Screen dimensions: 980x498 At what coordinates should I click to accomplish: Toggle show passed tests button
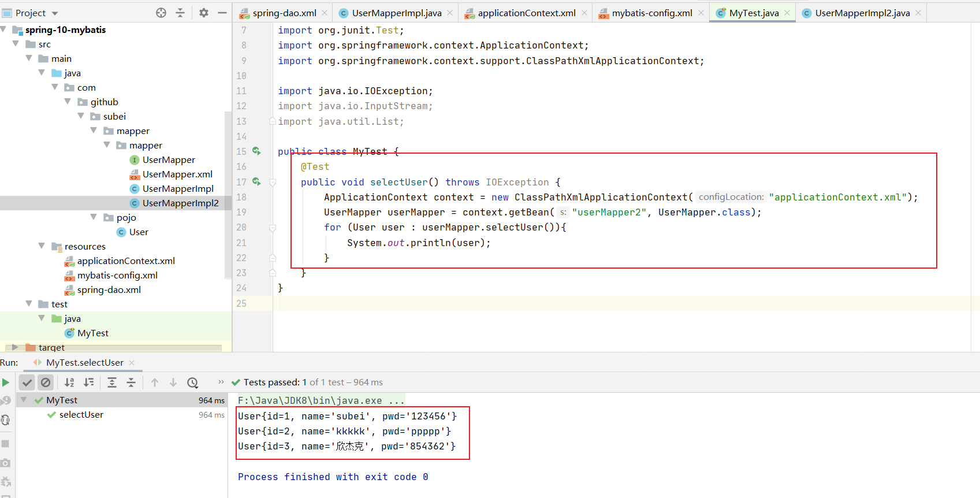click(27, 382)
